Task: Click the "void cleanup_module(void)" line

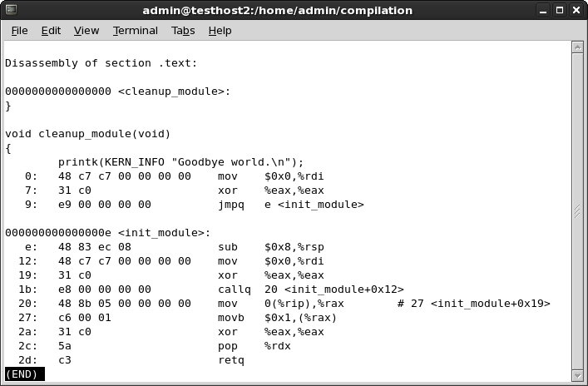Action: [x=88, y=134]
